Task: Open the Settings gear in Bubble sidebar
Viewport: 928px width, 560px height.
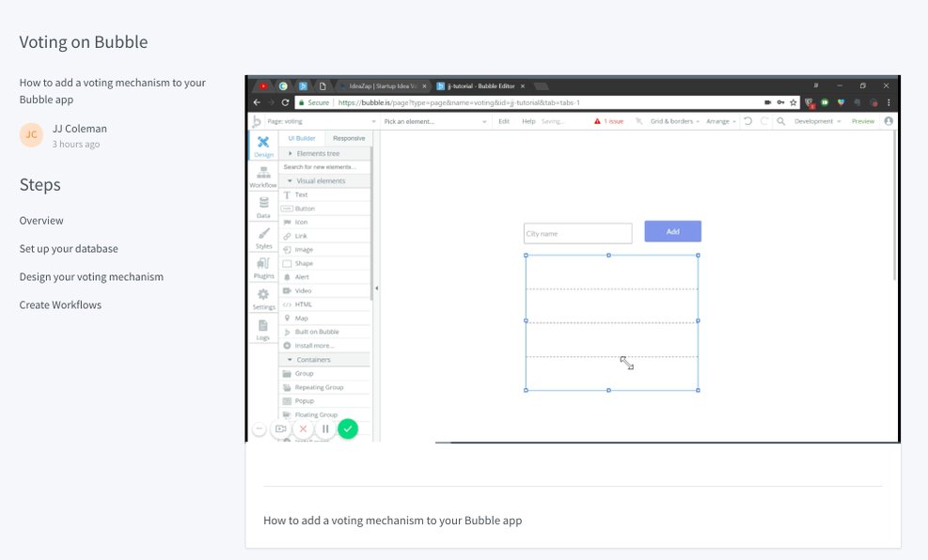Action: click(x=263, y=299)
